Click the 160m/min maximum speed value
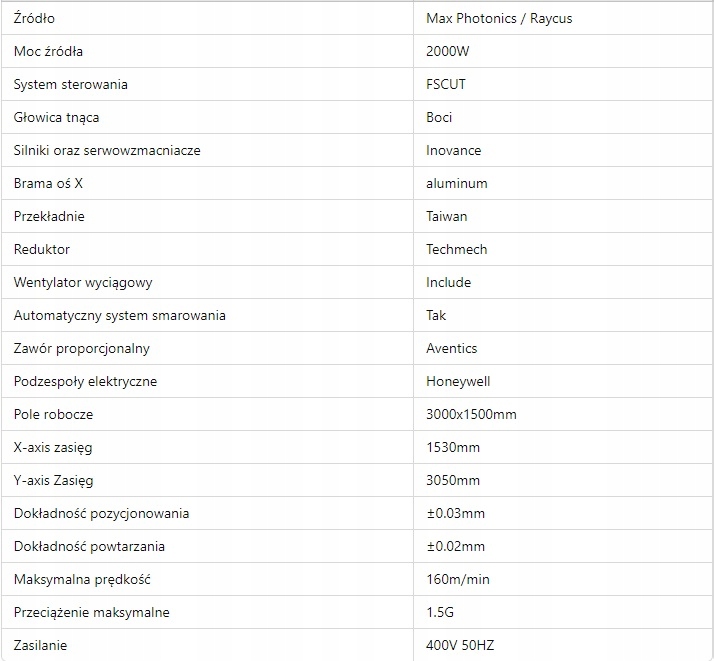Viewport: 714px width, 661px height. pos(458,579)
